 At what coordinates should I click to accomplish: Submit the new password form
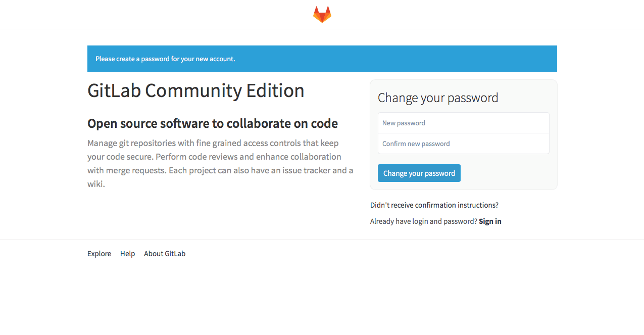click(419, 173)
